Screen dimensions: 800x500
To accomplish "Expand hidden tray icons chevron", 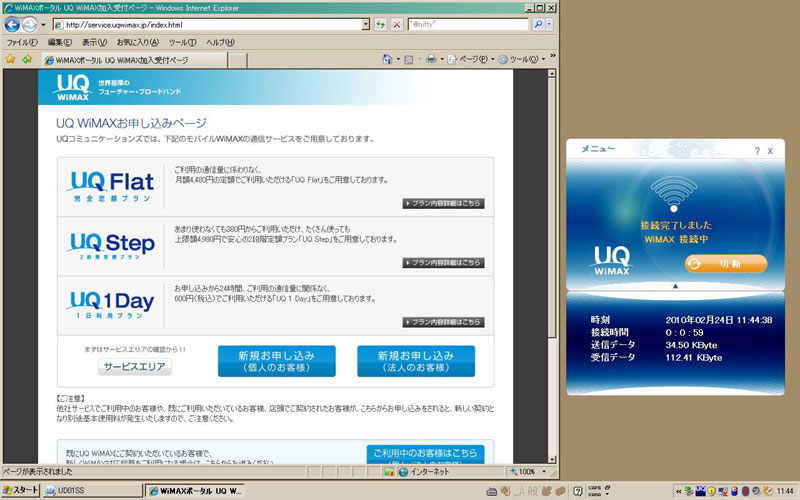I will (x=679, y=491).
